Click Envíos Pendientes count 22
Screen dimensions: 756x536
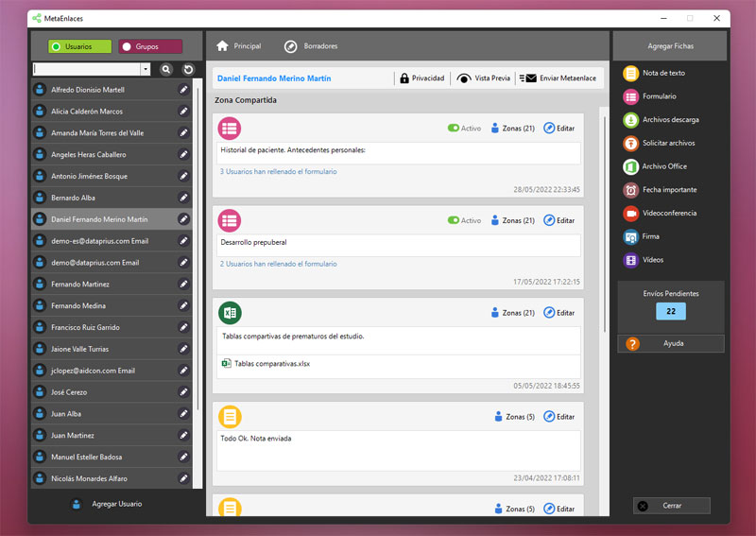click(671, 311)
